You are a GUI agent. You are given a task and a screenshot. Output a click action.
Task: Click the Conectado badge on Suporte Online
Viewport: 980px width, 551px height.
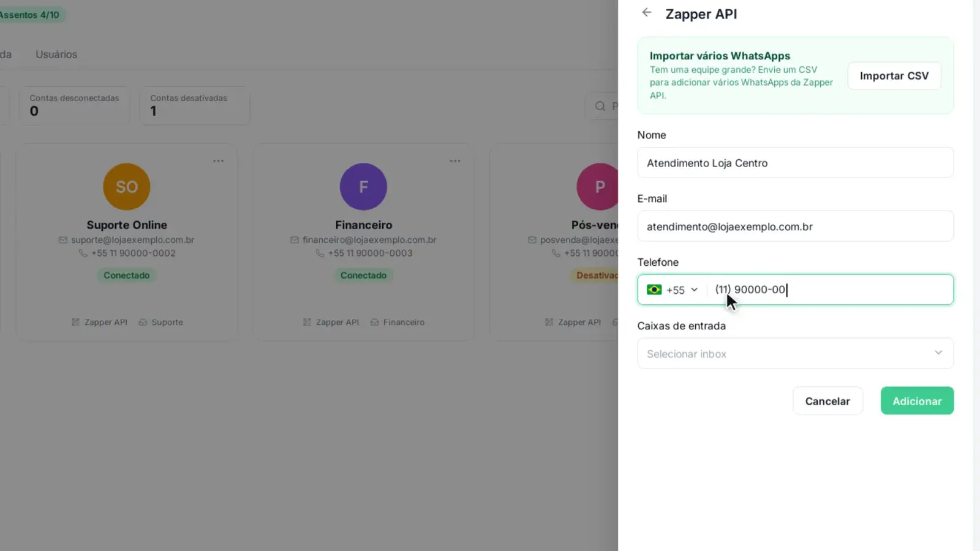127,275
